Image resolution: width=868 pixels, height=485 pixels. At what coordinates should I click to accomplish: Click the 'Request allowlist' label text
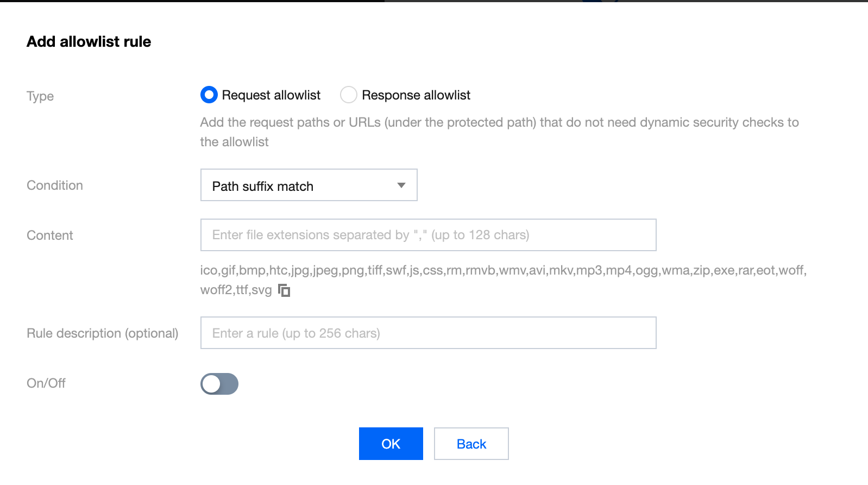[271, 95]
